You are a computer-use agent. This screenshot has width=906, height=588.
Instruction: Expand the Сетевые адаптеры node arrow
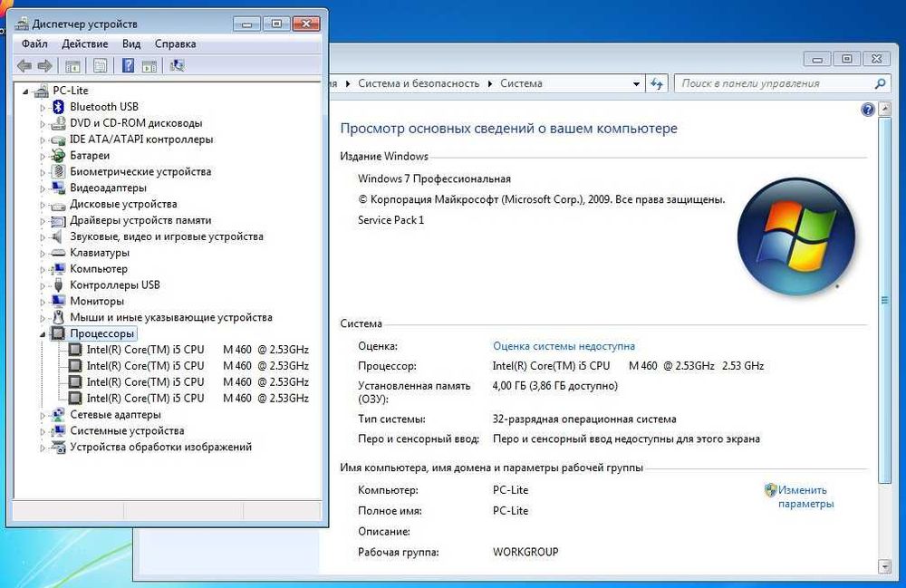click(x=43, y=415)
